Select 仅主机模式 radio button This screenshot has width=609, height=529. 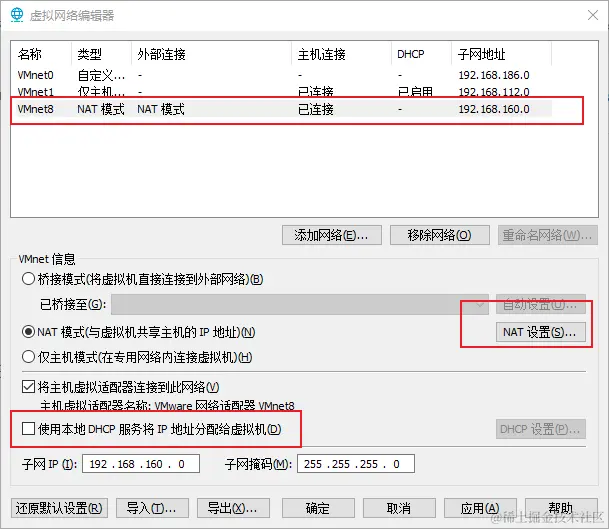(28, 357)
